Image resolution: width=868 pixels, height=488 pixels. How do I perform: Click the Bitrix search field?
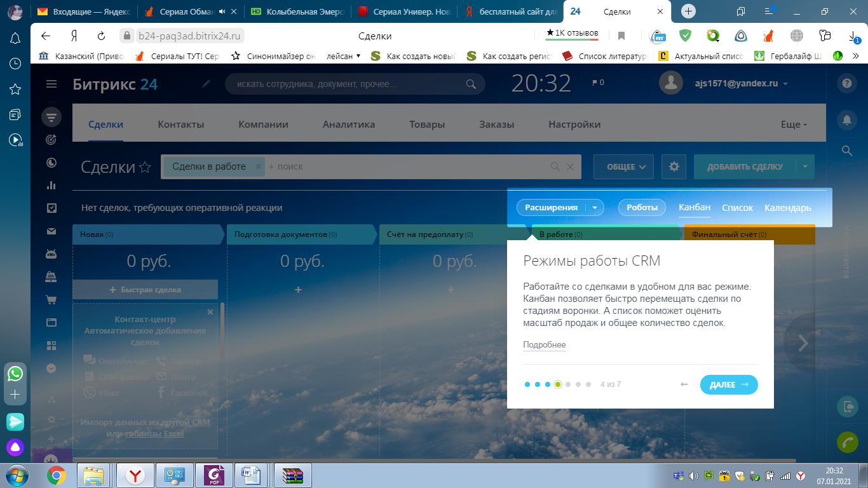pyautogui.click(x=355, y=84)
